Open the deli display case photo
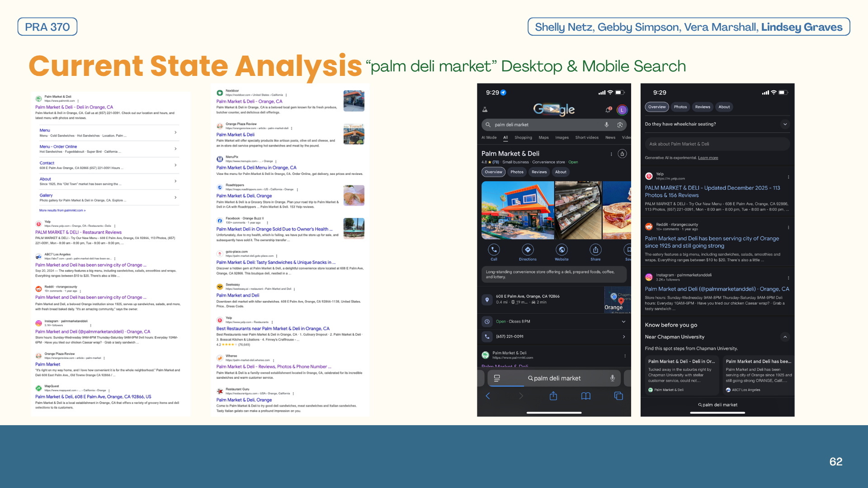The image size is (868, 488). [x=578, y=210]
